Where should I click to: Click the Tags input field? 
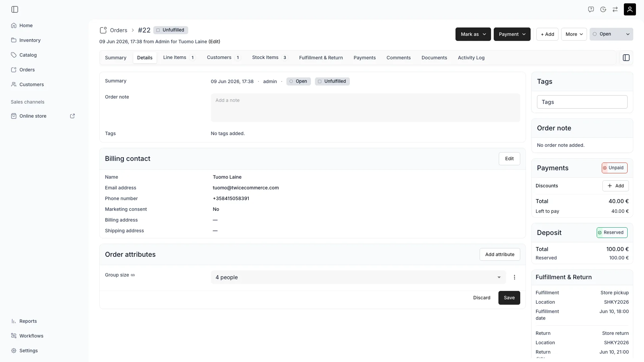point(582,102)
